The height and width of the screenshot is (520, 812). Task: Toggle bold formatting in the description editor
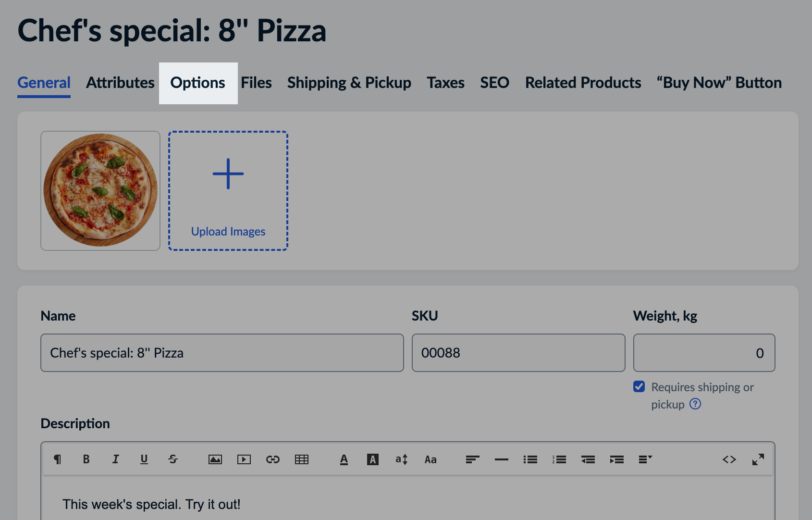coord(86,459)
